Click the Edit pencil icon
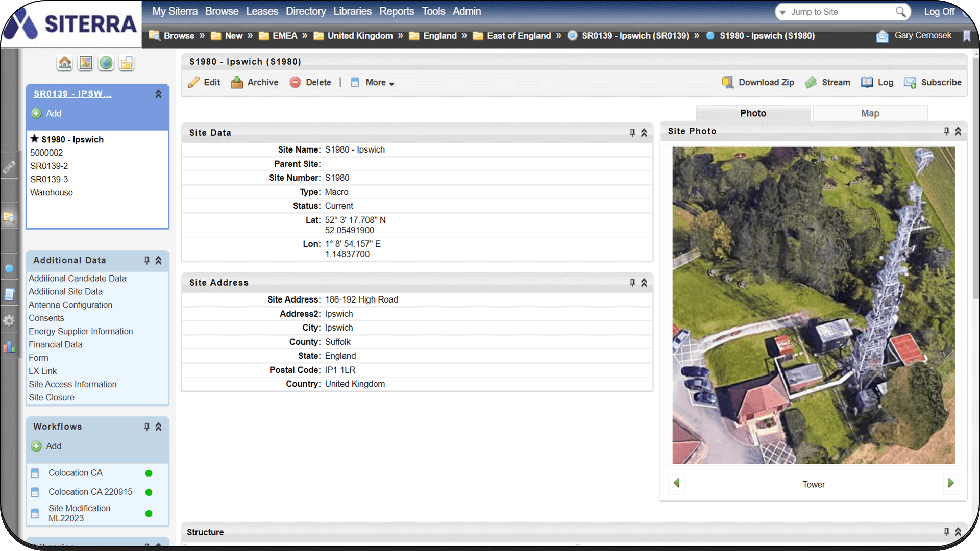This screenshot has height=551, width=980. coord(194,82)
